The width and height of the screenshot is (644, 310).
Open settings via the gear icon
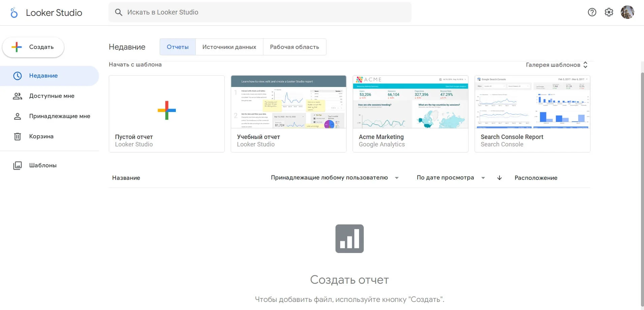[609, 12]
